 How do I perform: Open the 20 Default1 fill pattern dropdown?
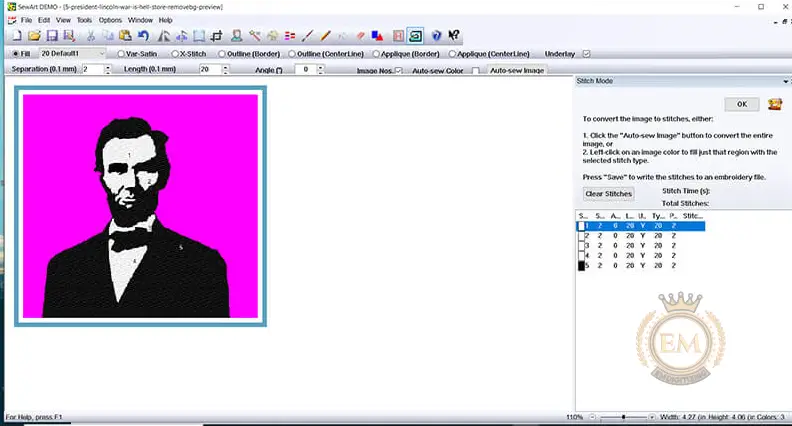click(x=73, y=54)
